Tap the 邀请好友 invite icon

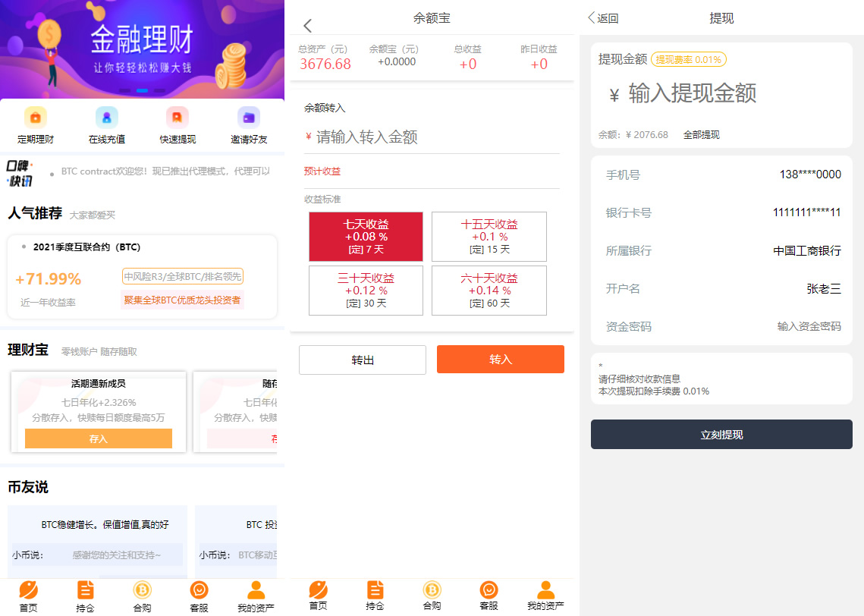pyautogui.click(x=249, y=118)
